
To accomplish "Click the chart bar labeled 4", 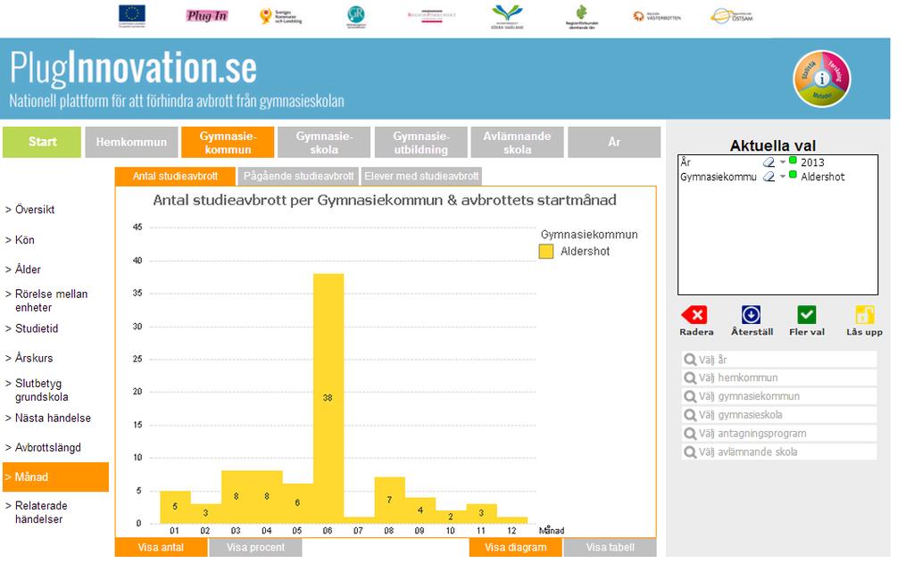I will pyautogui.click(x=420, y=509).
